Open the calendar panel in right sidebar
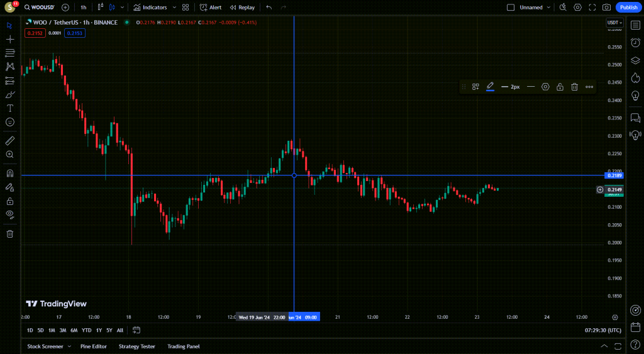Image resolution: width=644 pixels, height=354 pixels. coord(635,328)
